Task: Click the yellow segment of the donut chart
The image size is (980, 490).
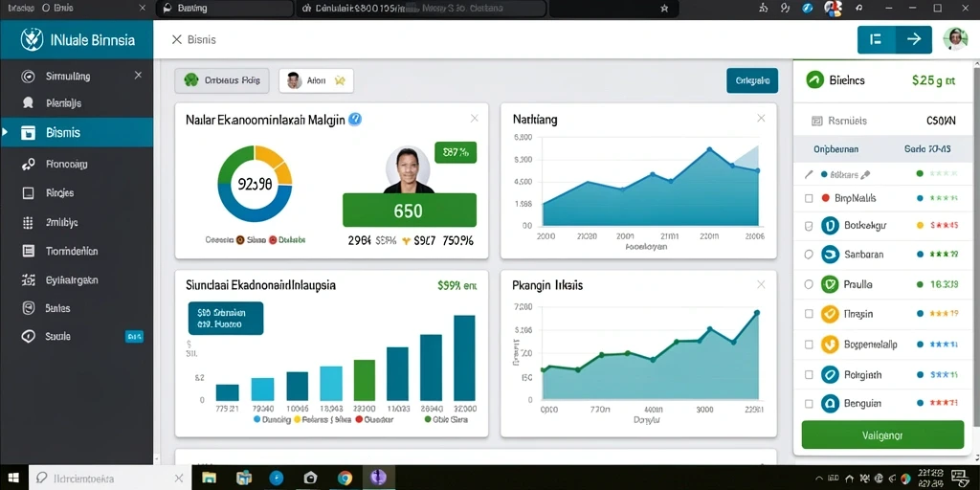Action: click(278, 160)
